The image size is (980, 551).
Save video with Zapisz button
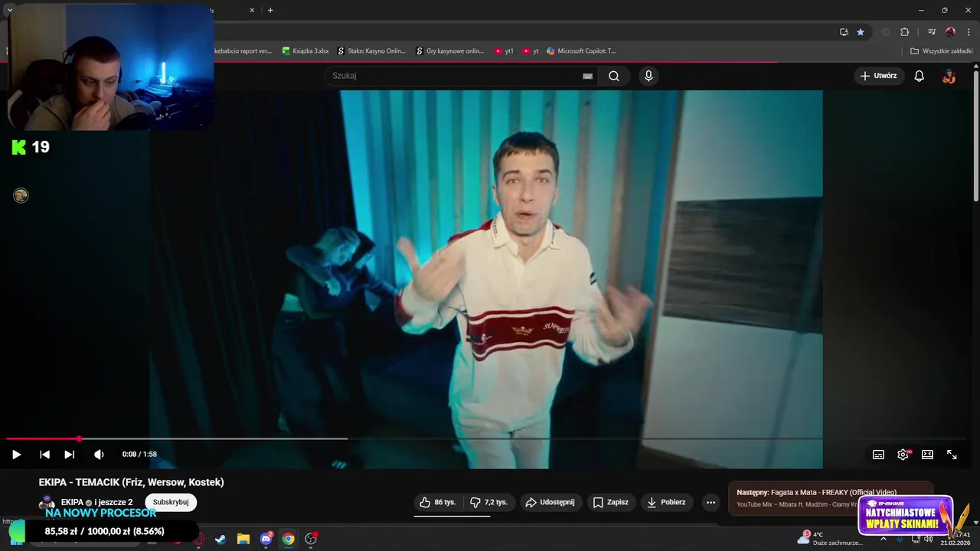click(611, 502)
